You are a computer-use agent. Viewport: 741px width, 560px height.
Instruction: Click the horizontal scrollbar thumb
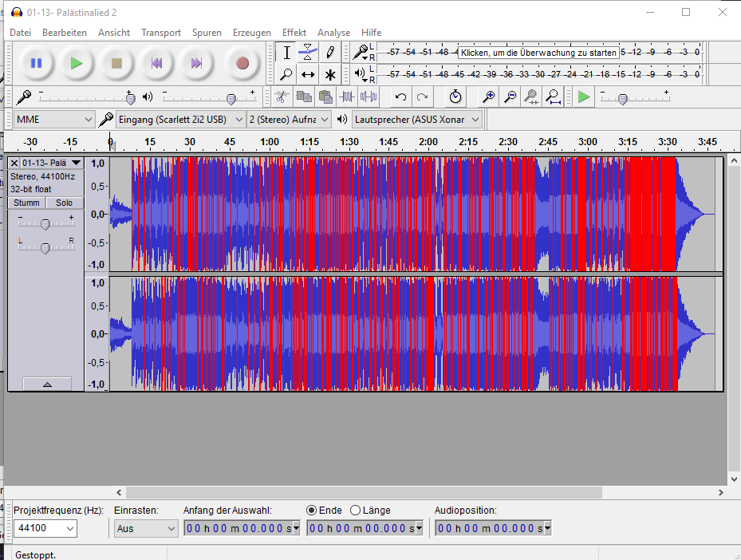click(364, 492)
